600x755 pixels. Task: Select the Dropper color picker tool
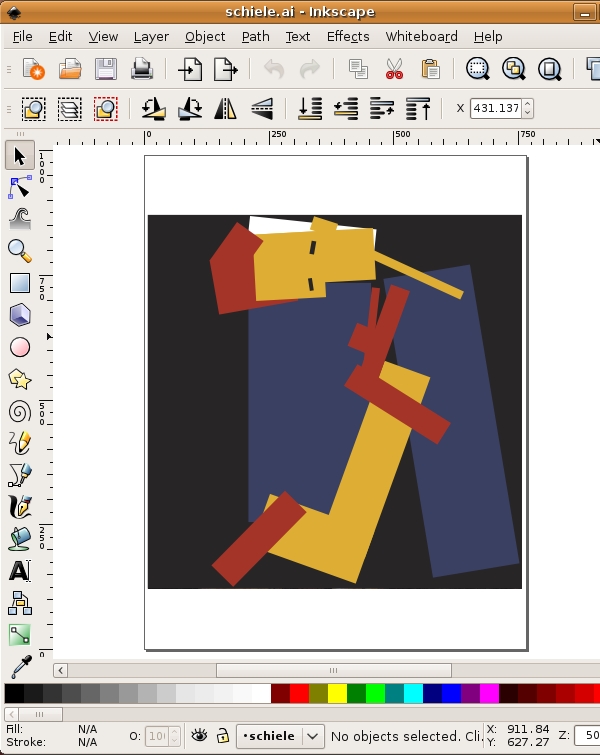click(20, 667)
